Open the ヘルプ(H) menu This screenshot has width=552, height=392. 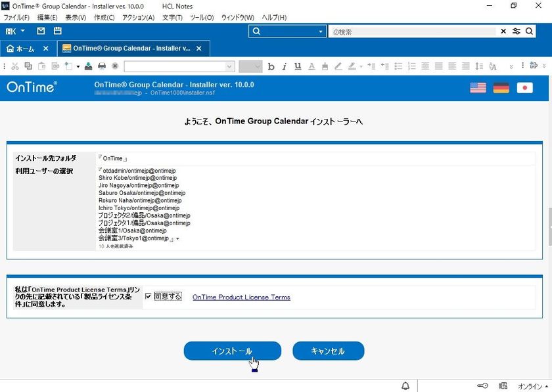click(x=274, y=17)
